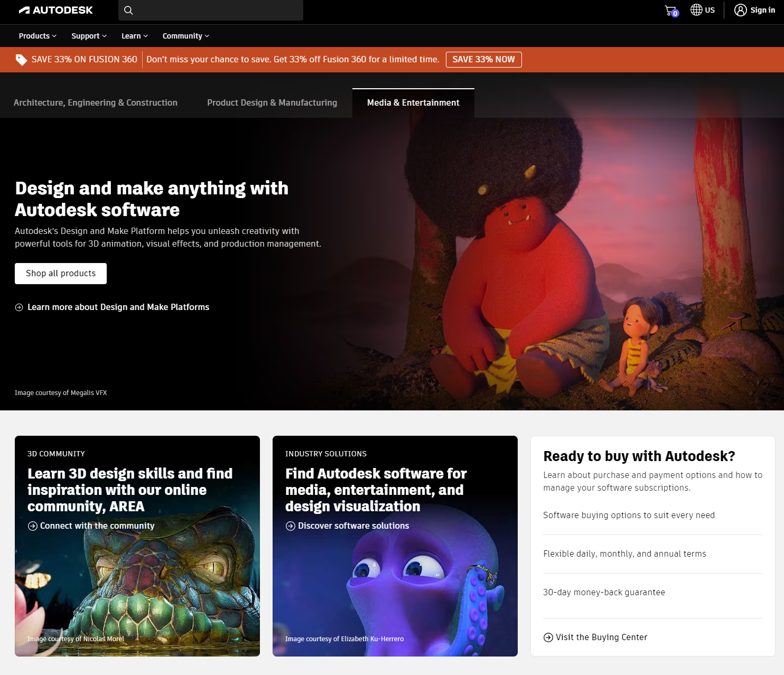The width and height of the screenshot is (784, 675).
Task: Expand the Products menu
Action: tap(38, 36)
